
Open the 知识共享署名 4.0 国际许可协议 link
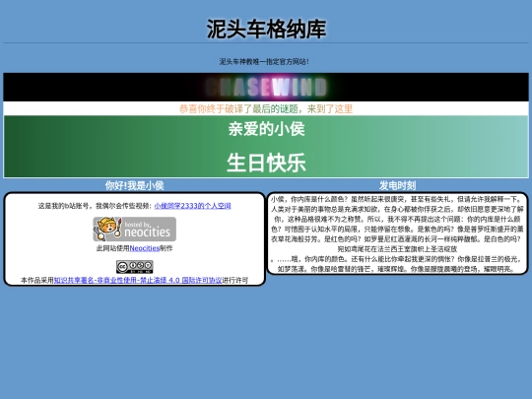138,280
